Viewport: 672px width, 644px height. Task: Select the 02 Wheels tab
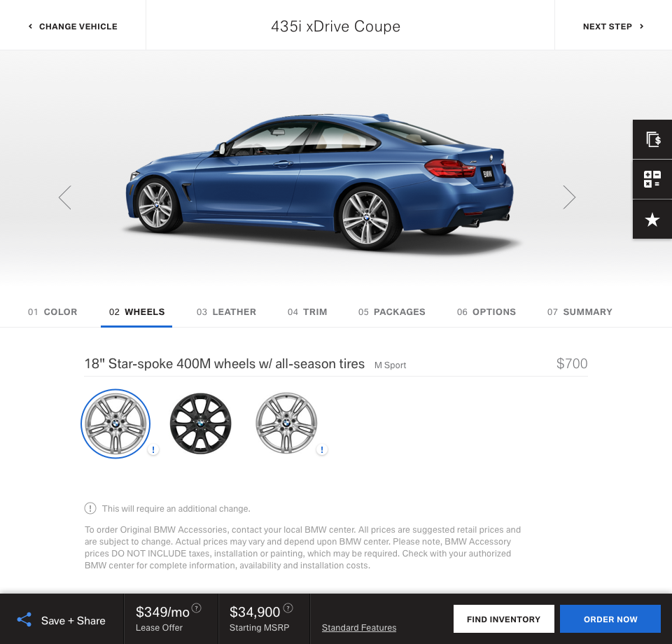[136, 312]
